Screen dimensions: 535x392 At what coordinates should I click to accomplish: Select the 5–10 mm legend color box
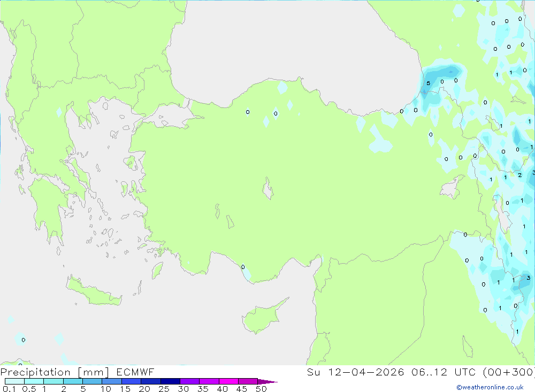pos(92,381)
